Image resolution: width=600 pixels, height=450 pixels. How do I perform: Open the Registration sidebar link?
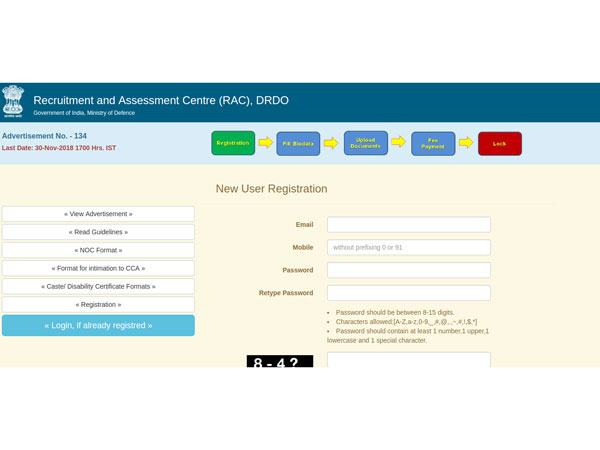98,305
